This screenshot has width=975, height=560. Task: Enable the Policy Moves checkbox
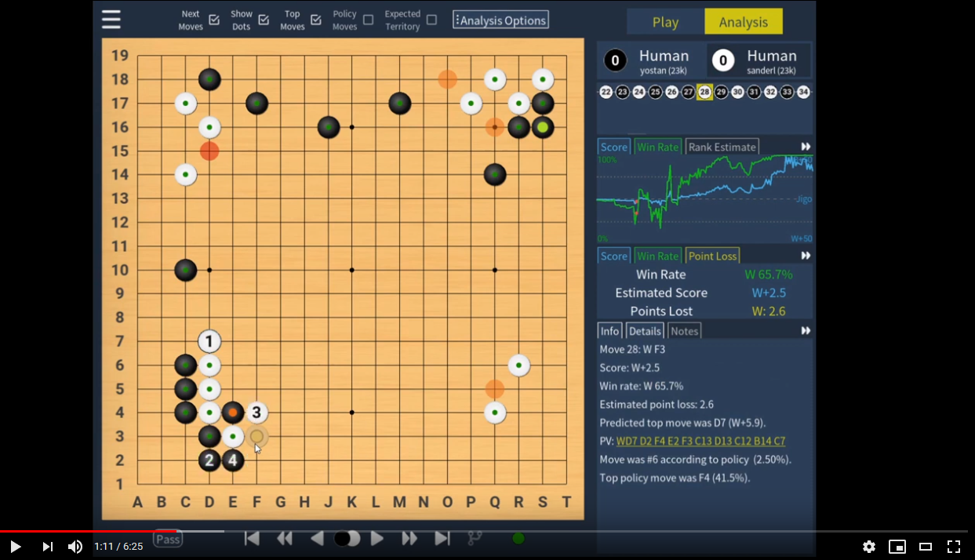[369, 20]
